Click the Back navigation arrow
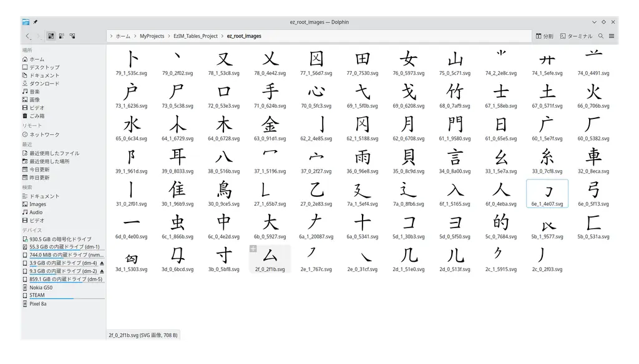Viewport: 639px width, 364px height. point(28,36)
